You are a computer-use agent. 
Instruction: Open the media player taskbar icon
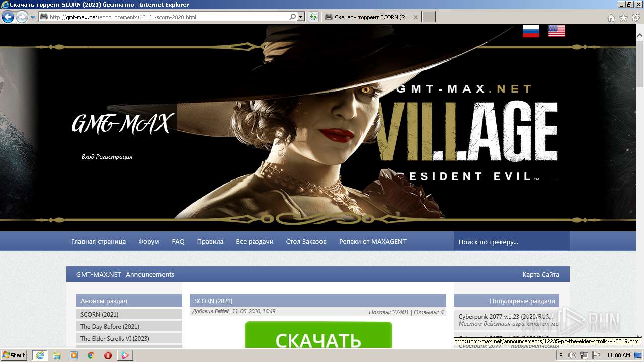point(74,355)
